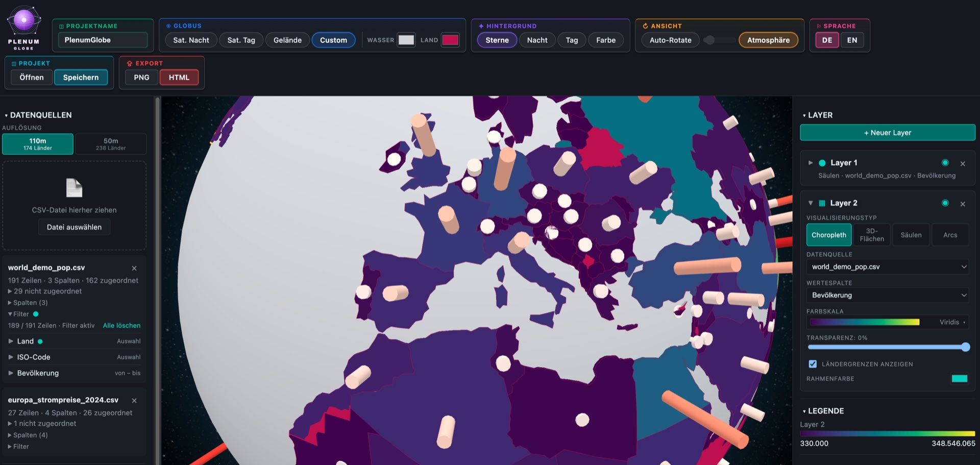Select the Sat. Tag globe style
The width and height of the screenshot is (980, 465).
(x=241, y=40)
